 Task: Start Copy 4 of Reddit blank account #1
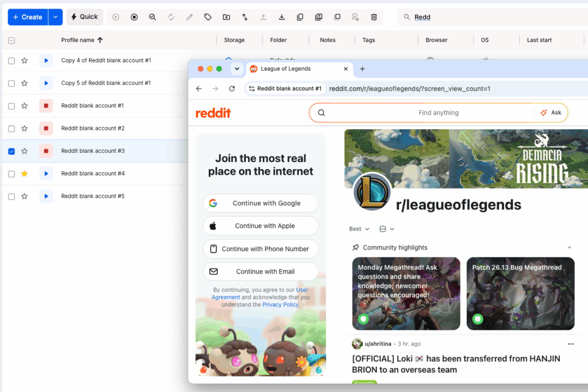pos(46,60)
